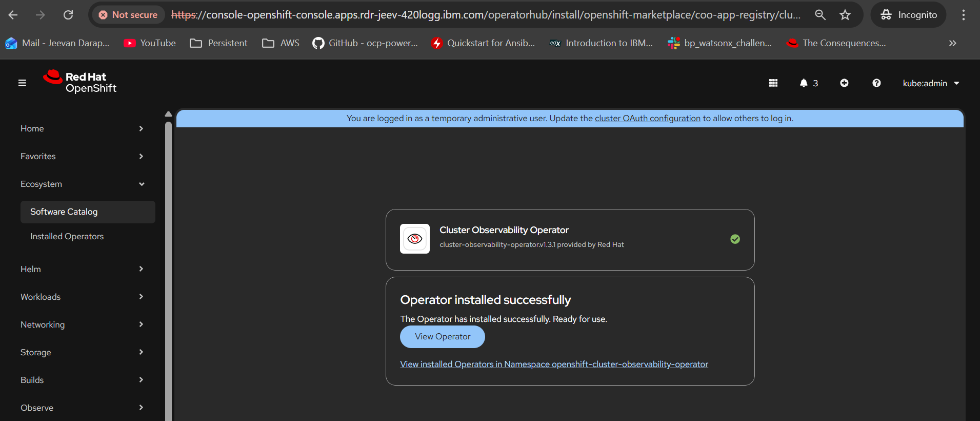Select Software Catalog in the sidebar
Screen dimensions: 980x421
pos(88,212)
